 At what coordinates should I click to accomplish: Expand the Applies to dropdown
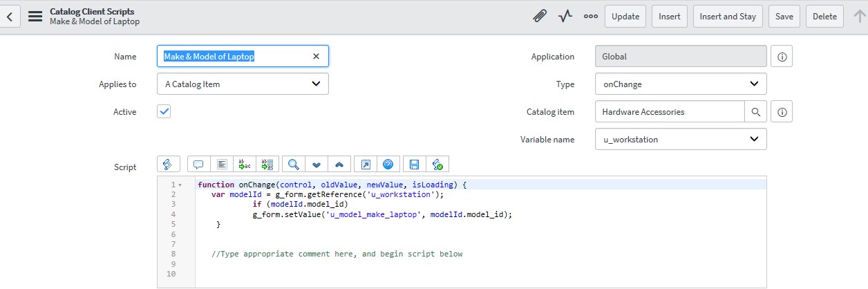(x=243, y=84)
